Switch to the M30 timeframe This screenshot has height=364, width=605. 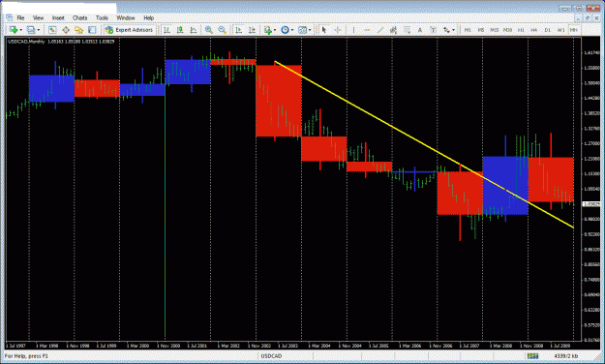coord(507,30)
